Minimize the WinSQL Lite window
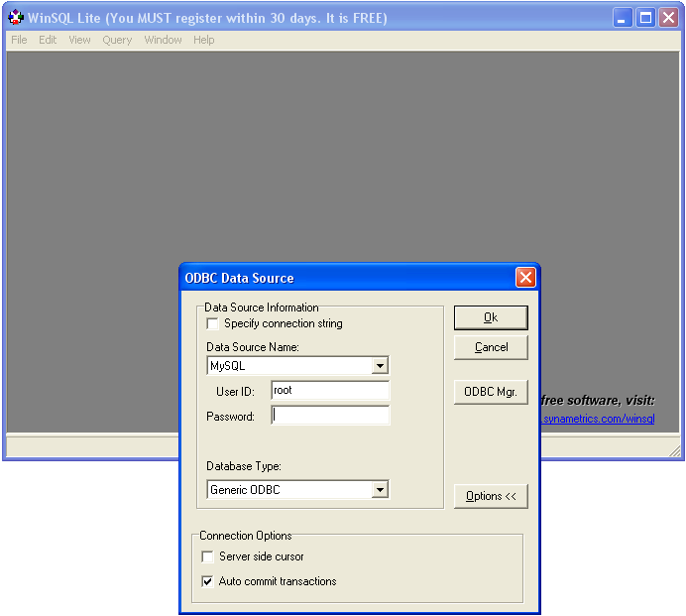Viewport: 686px width, 616px height. pos(622,18)
